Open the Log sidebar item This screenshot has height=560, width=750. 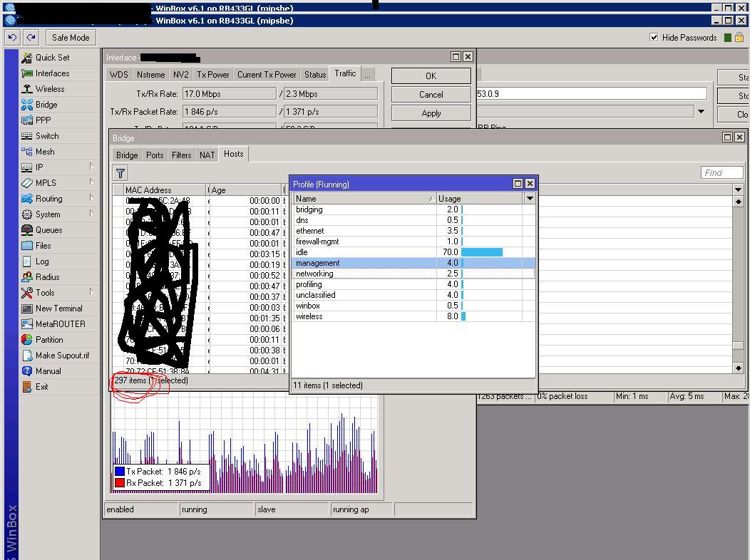[42, 261]
